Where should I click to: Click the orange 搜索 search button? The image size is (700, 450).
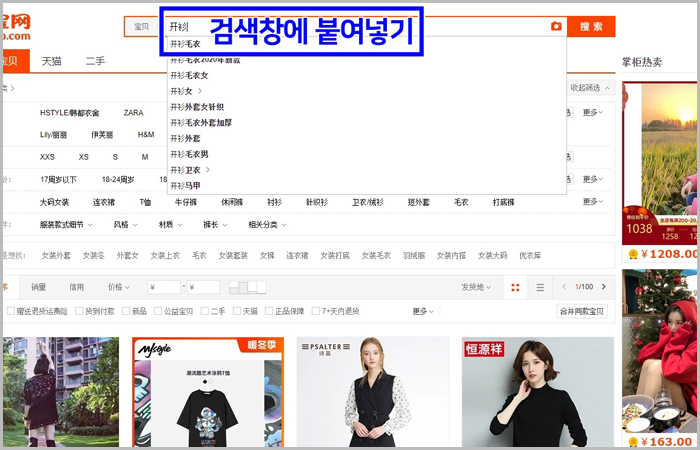(591, 26)
